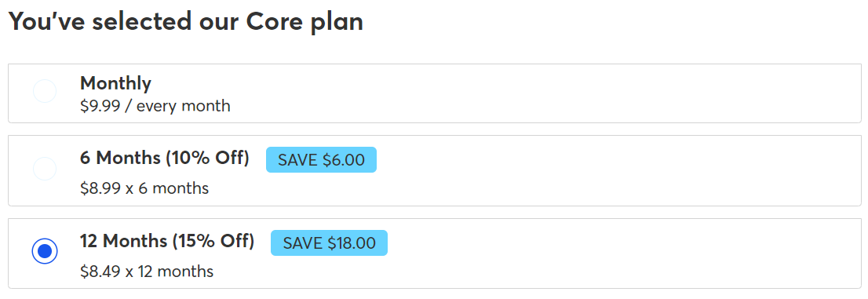Click the "$9.99 / every month" price text

(155, 106)
